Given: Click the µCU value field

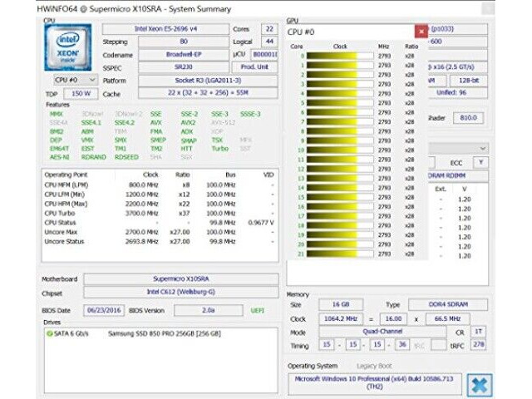Looking at the screenshot, I should (264, 54).
